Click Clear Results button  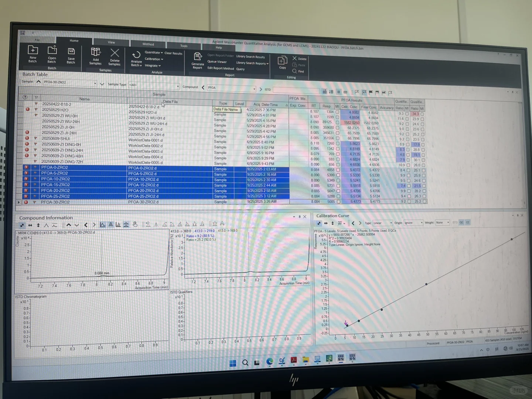[173, 54]
